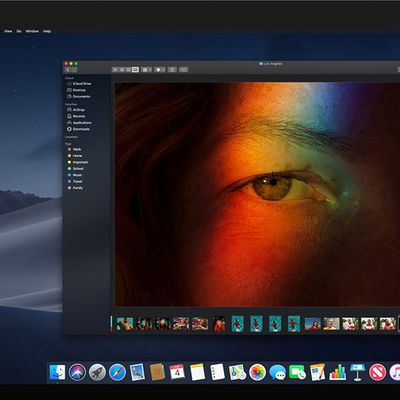
Task: Filter by the Home tag
Action: pos(75,156)
